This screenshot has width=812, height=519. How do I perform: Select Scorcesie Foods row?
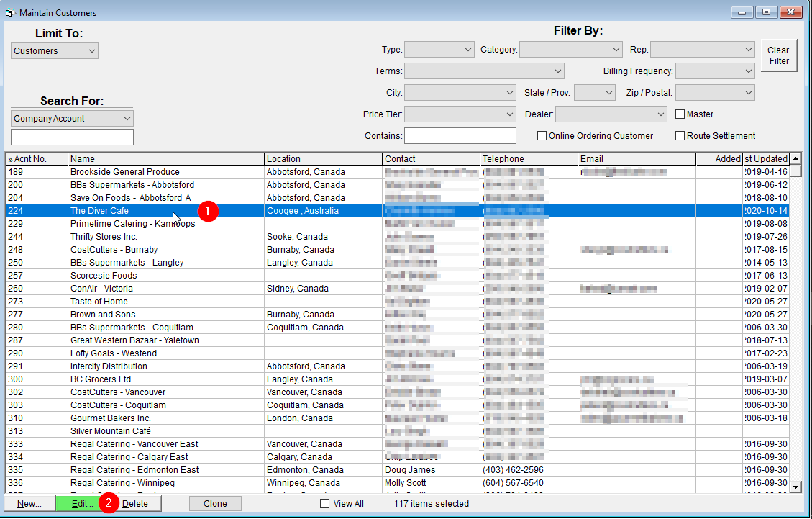click(x=397, y=275)
